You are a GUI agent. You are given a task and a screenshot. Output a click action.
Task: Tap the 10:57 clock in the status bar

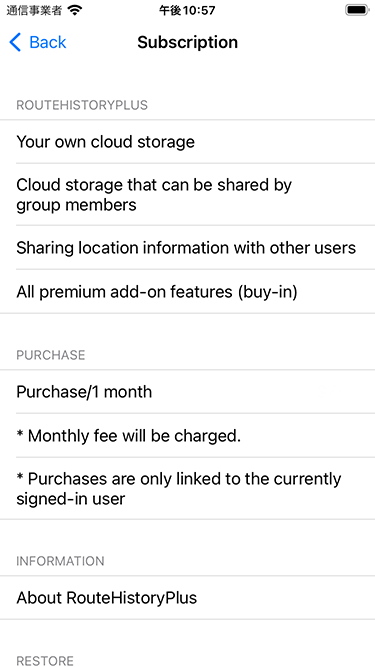click(187, 10)
